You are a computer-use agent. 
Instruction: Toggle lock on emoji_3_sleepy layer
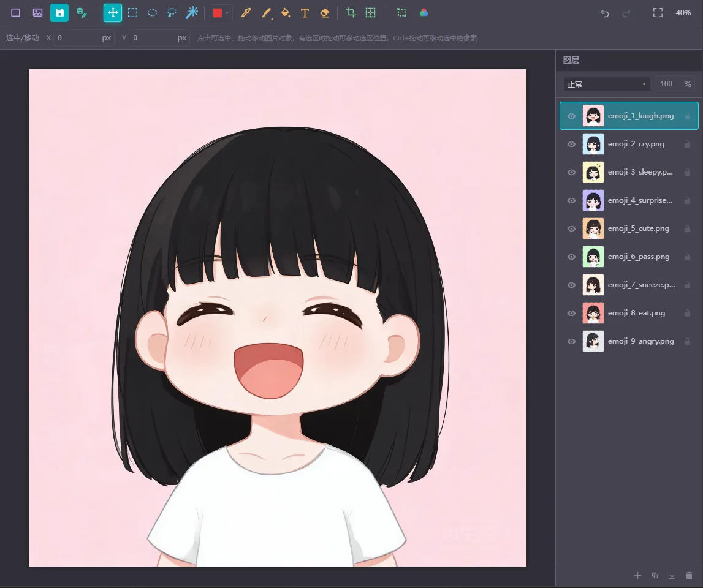point(687,173)
